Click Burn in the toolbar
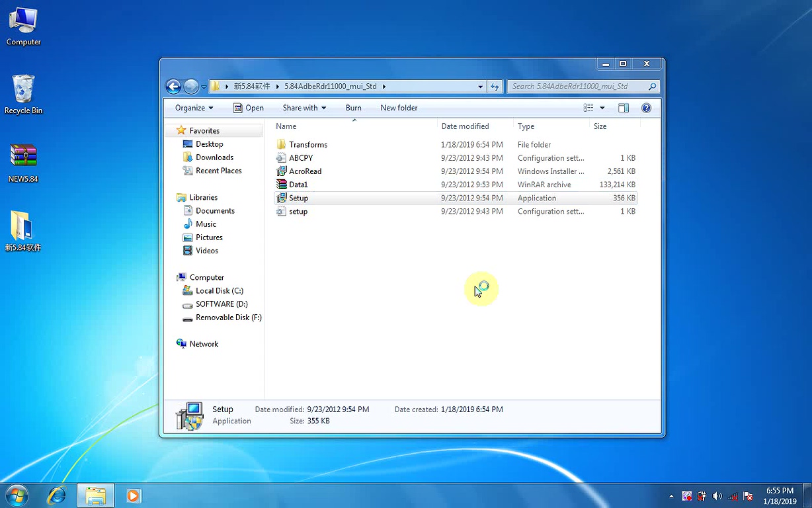The width and height of the screenshot is (812, 508). click(x=353, y=108)
